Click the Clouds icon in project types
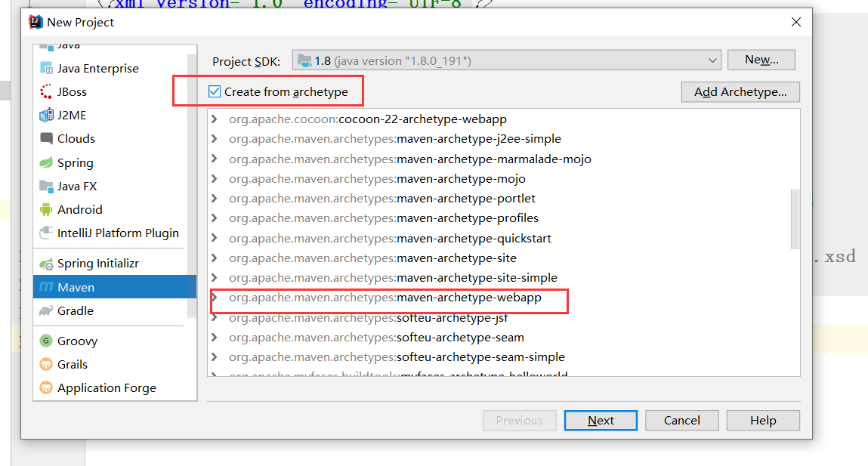 (47, 138)
